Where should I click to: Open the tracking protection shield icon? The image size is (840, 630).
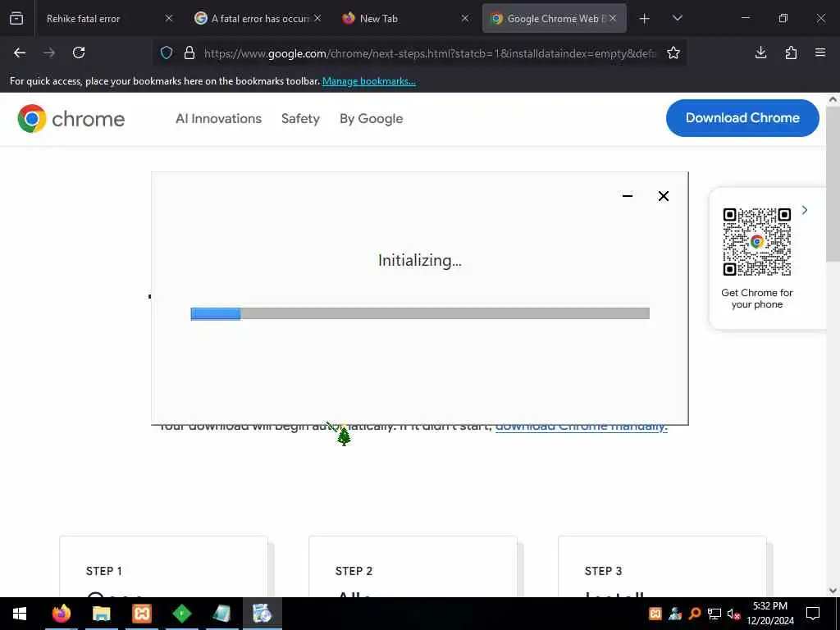[167, 52]
